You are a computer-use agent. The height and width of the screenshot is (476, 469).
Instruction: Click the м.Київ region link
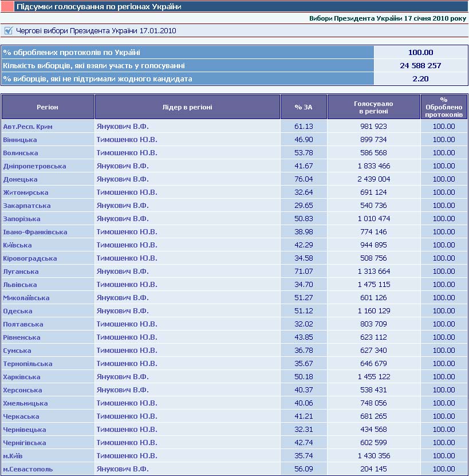pyautogui.click(x=13, y=456)
